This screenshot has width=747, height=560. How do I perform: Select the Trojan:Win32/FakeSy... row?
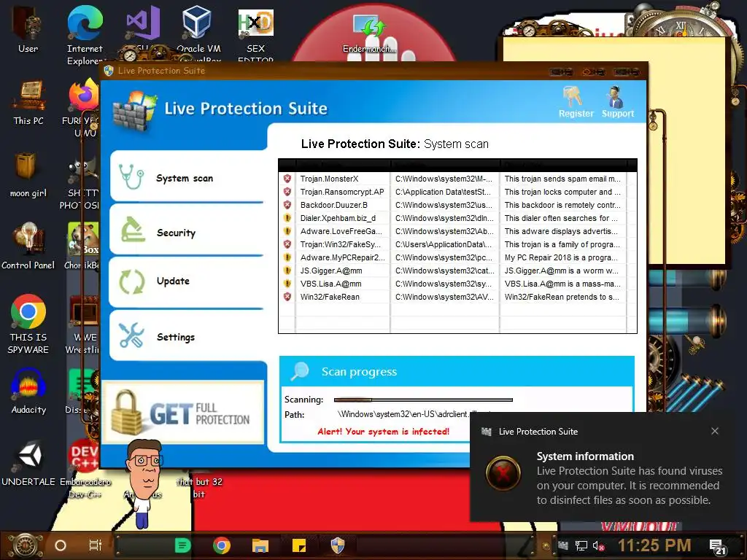(x=457, y=244)
